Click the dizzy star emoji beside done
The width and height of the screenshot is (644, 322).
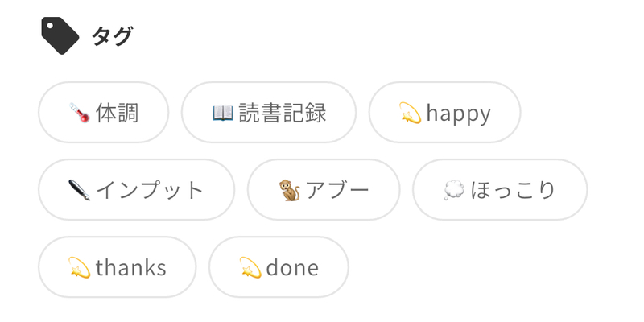coord(250,267)
